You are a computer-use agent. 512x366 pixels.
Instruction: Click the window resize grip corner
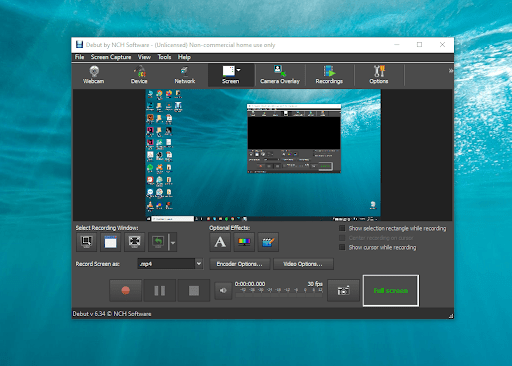pyautogui.click(x=451, y=316)
